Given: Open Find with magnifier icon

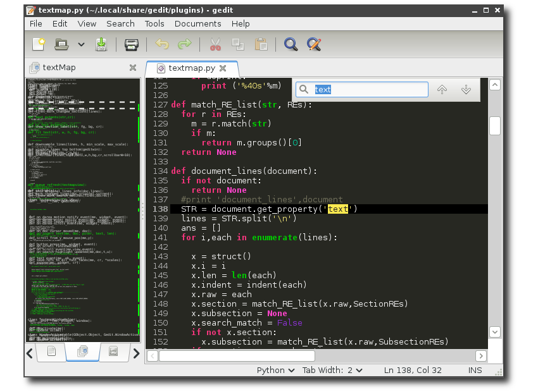Looking at the screenshot, I should pyautogui.click(x=291, y=44).
